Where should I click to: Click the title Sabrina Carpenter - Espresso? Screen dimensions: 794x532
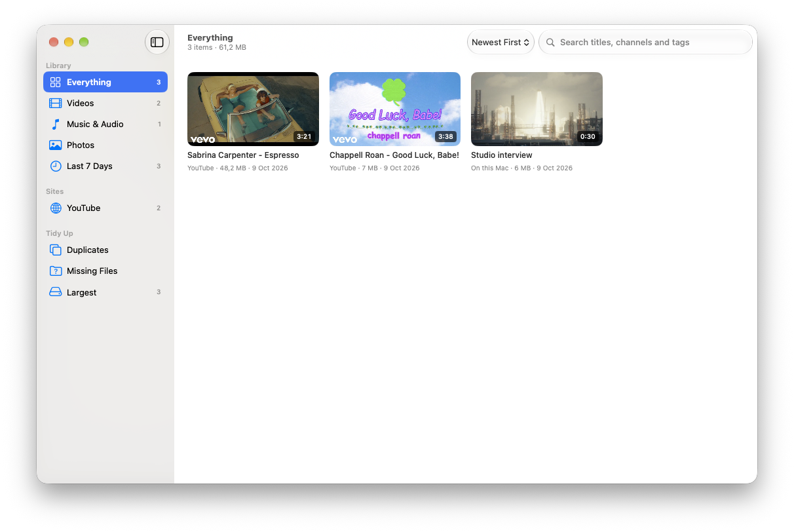point(243,155)
